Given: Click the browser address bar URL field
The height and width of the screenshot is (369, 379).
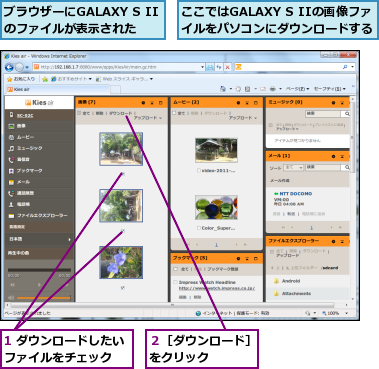Looking at the screenshot, I should pos(118,67).
